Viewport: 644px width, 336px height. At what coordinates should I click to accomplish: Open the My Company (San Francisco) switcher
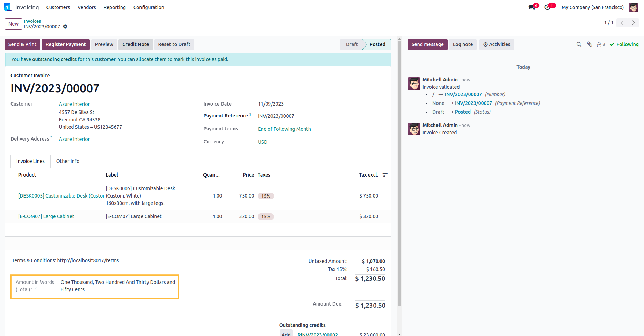click(593, 7)
